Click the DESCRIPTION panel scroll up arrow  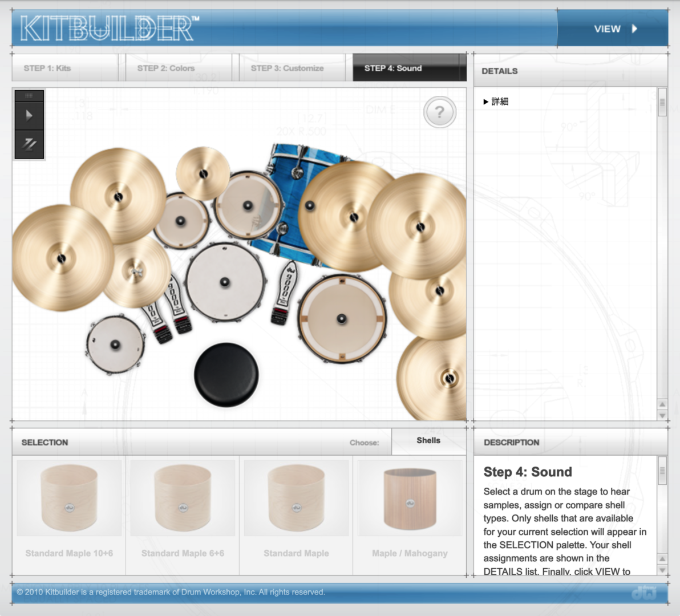coord(662,558)
